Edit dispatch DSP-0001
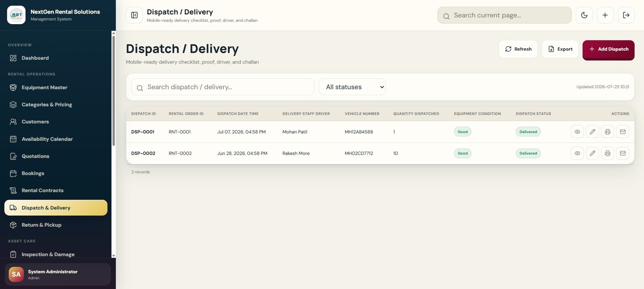644x289 pixels. (x=592, y=132)
